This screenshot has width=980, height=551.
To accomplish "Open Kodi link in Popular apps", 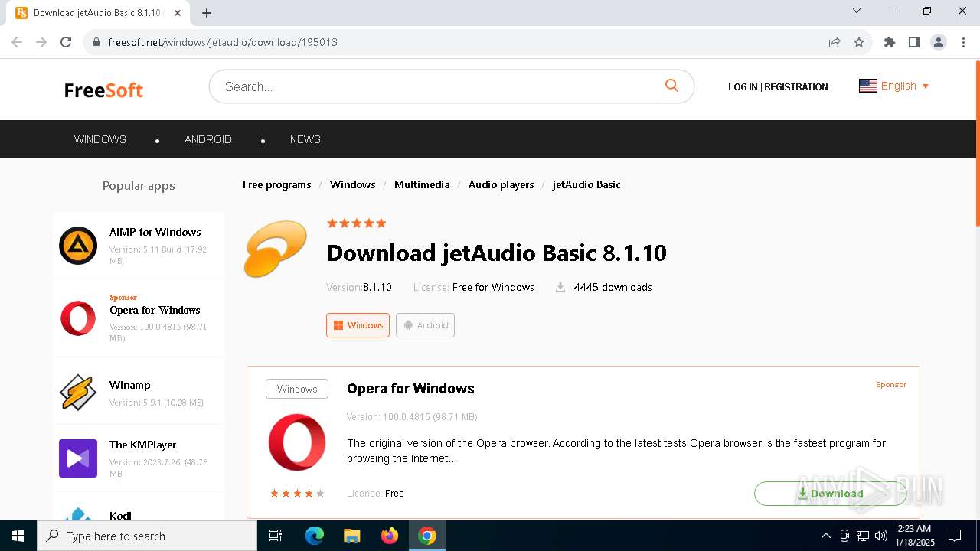I will click(120, 516).
